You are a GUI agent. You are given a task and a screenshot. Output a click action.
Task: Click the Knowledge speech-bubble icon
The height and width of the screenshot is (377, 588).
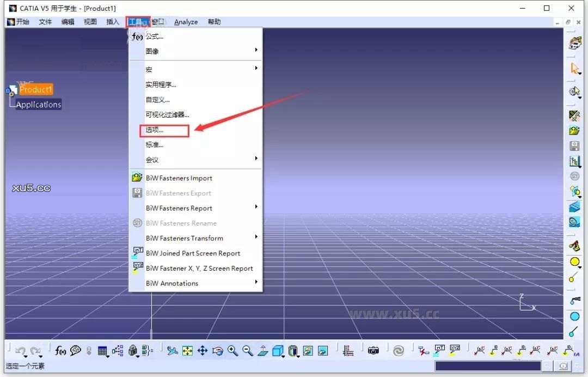75,350
